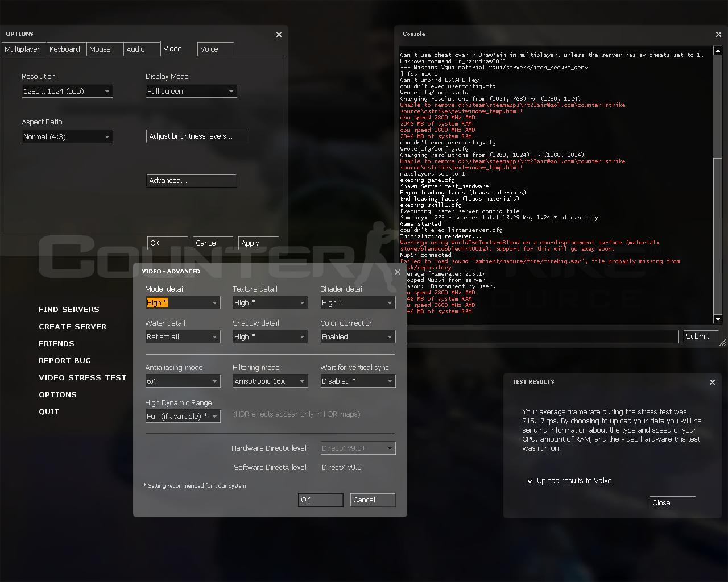Expand the Display Mode dropdown
The height and width of the screenshot is (582, 728).
[x=191, y=91]
